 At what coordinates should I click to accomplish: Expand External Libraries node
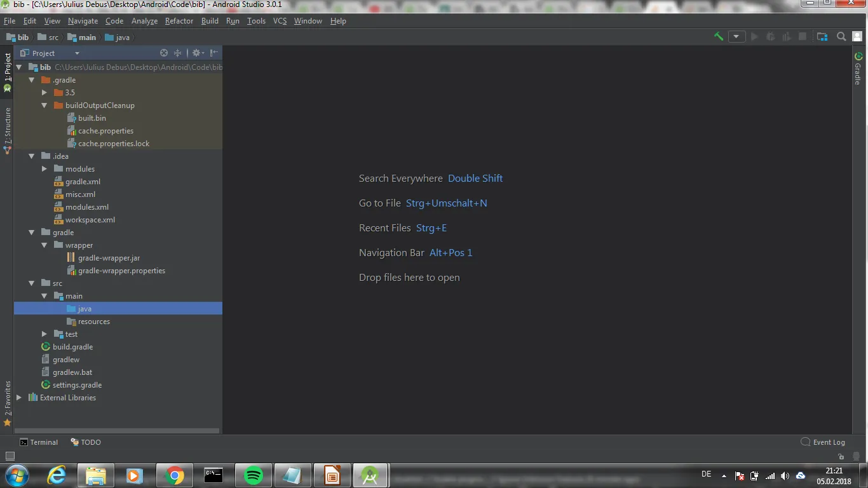(x=19, y=398)
